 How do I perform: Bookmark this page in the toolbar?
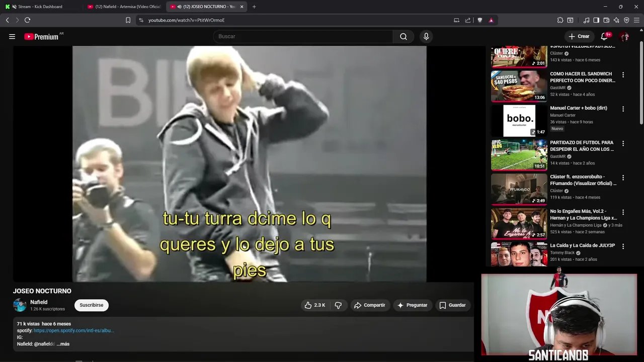click(128, 20)
